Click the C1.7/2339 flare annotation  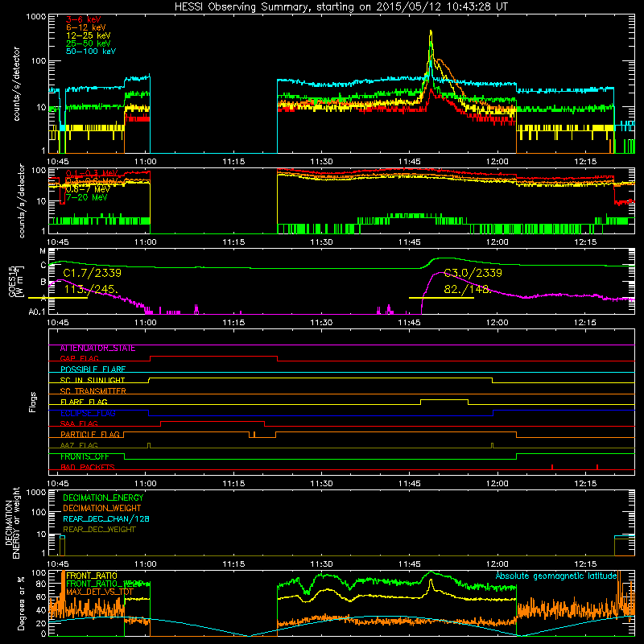(93, 273)
